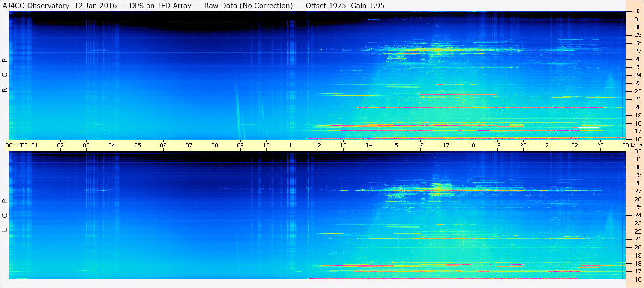This screenshot has height=288, width=644.
Task: Click the 32 MHz tick of LCP panel
Action: [637, 151]
